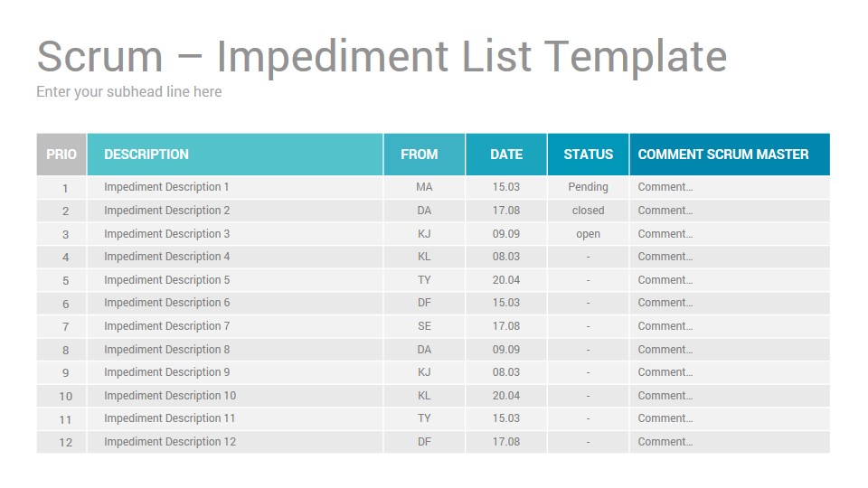This screenshot has height=488, width=868.
Task: Select date "15.03" in row 1
Action: 506,187
